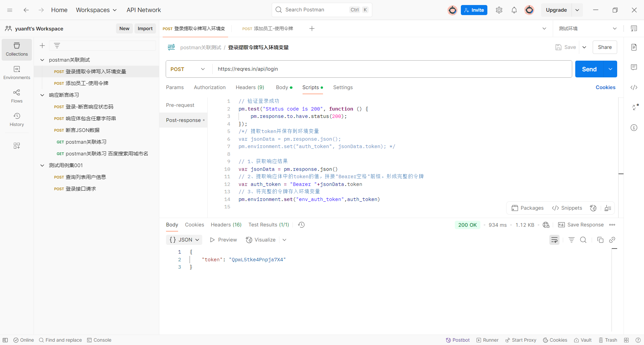Image resolution: width=644 pixels, height=345 pixels.
Task: Copy the response body
Action: coord(600,240)
